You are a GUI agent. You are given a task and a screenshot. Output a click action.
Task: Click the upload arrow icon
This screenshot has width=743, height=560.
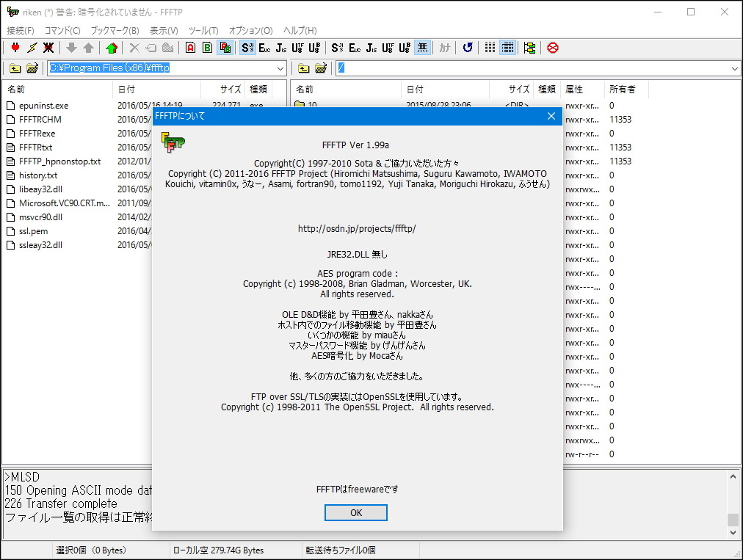pyautogui.click(x=88, y=47)
